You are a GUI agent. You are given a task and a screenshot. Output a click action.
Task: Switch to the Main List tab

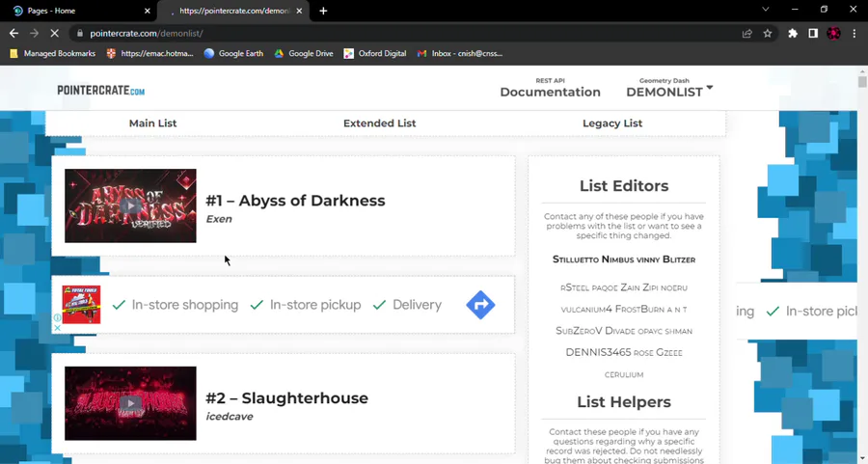pos(152,123)
